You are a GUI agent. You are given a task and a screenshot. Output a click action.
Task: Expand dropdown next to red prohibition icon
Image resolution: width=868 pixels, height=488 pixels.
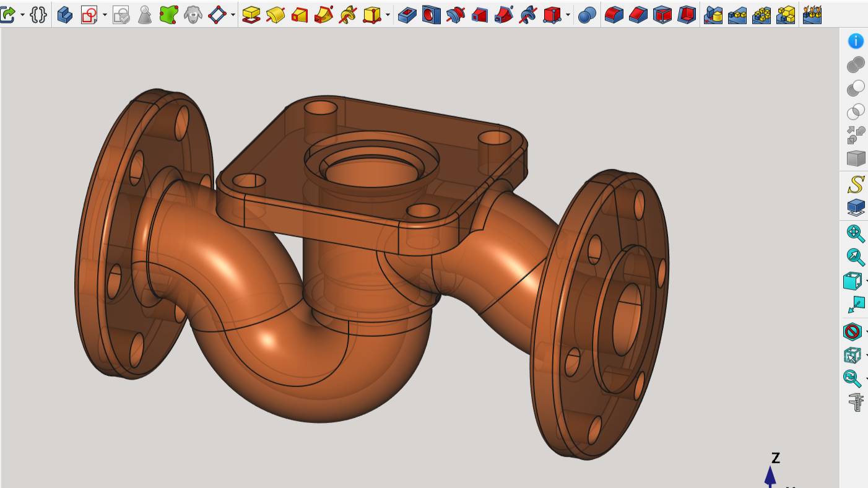tap(866, 332)
